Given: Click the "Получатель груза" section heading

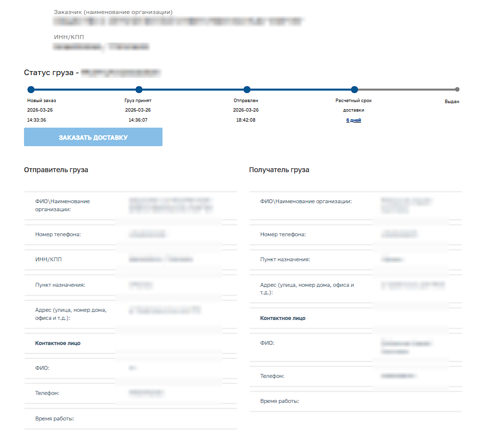Looking at the screenshot, I should coord(279,170).
